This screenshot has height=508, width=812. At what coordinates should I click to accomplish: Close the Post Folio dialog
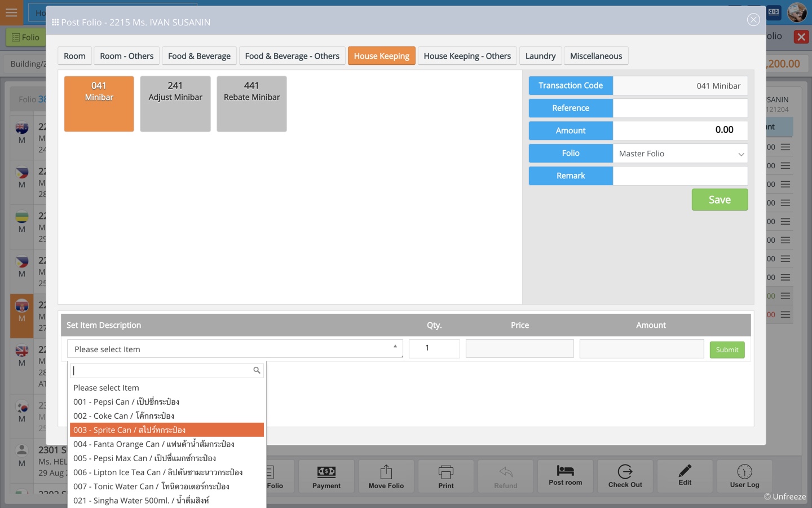(753, 20)
